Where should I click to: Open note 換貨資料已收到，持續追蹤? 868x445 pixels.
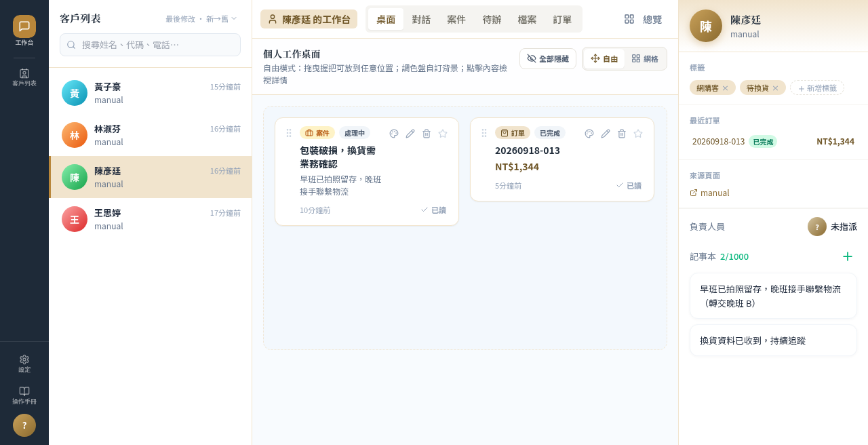tap(773, 340)
